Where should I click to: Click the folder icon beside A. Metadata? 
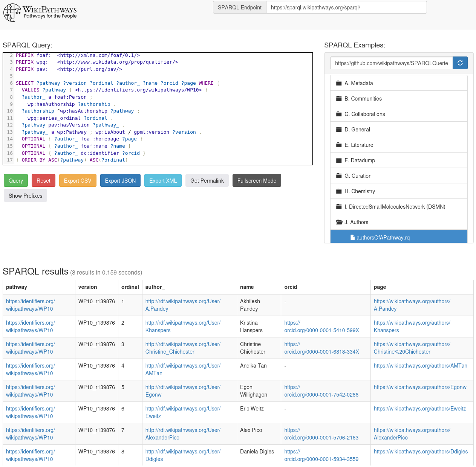pyautogui.click(x=339, y=83)
